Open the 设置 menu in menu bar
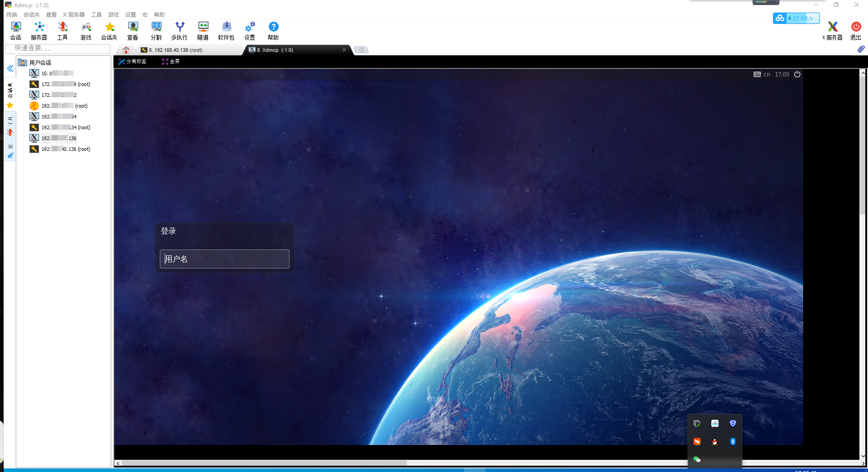 (131, 14)
